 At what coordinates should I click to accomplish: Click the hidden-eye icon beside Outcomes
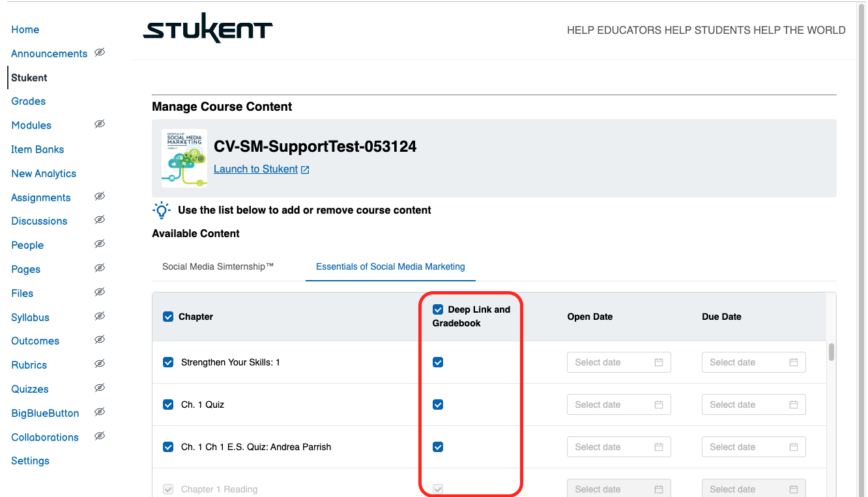coord(100,339)
